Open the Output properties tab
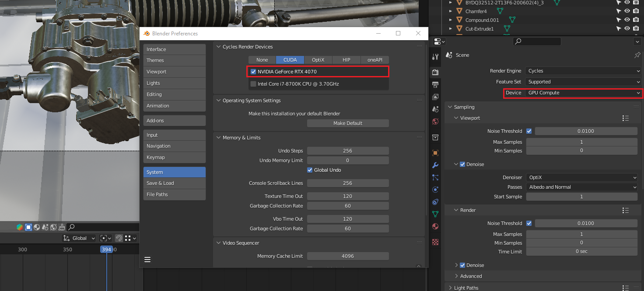 pos(435,84)
